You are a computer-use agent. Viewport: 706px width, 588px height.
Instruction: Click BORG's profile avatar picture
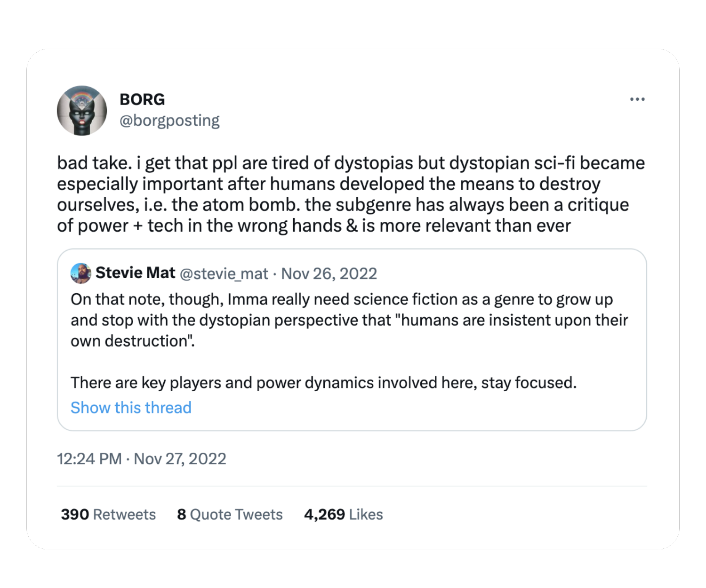pyautogui.click(x=82, y=111)
